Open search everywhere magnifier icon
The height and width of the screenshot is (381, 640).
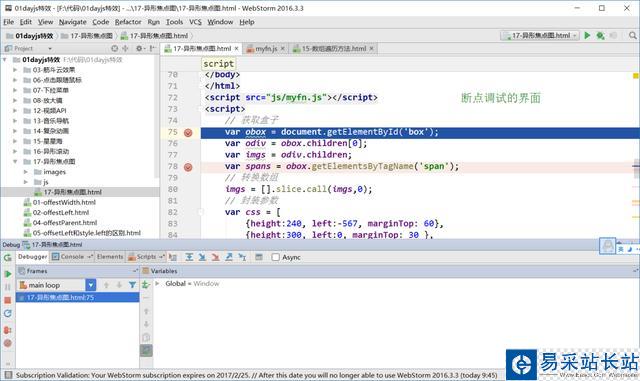pyautogui.click(x=632, y=36)
